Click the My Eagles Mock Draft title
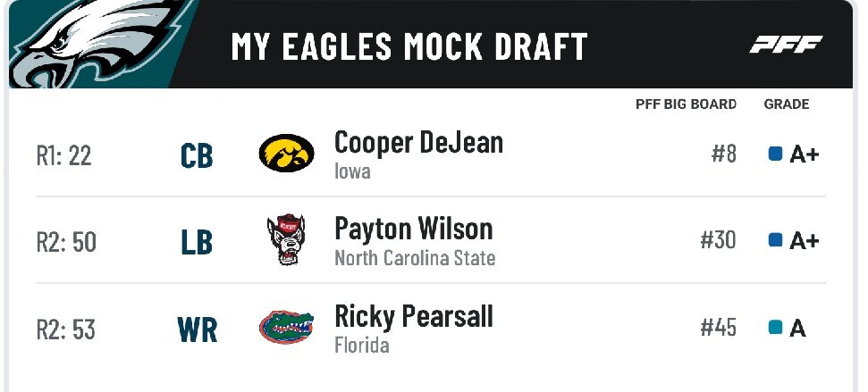The height and width of the screenshot is (392, 868). [x=409, y=46]
